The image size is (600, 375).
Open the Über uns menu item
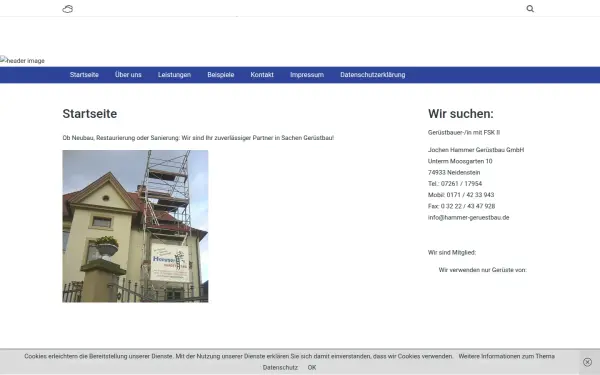(128, 75)
